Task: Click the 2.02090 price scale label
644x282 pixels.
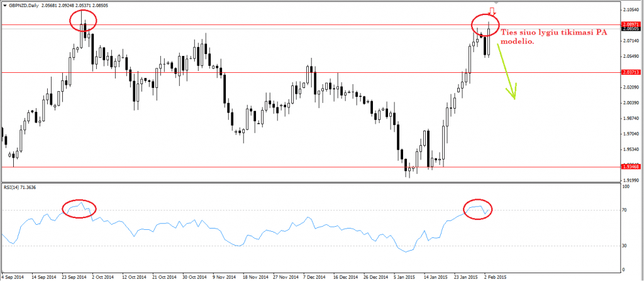Action: point(631,87)
